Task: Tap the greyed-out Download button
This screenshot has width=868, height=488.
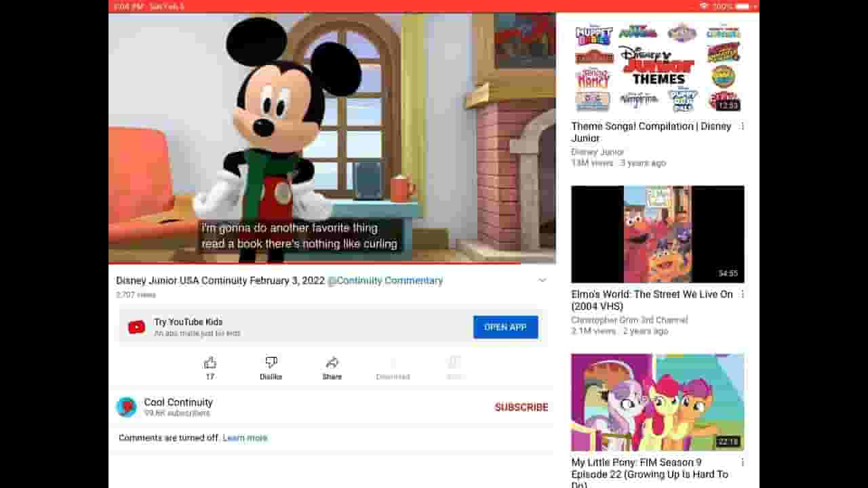Action: tap(393, 368)
